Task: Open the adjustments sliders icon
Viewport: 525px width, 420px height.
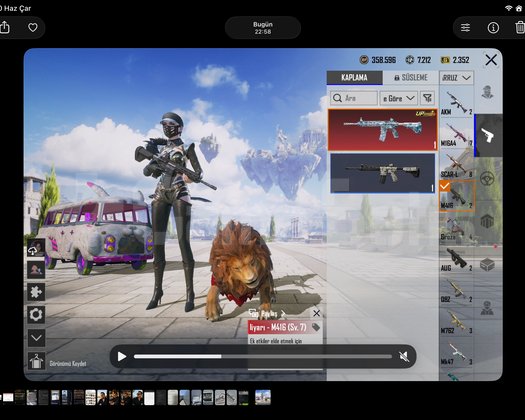Action: tap(465, 27)
